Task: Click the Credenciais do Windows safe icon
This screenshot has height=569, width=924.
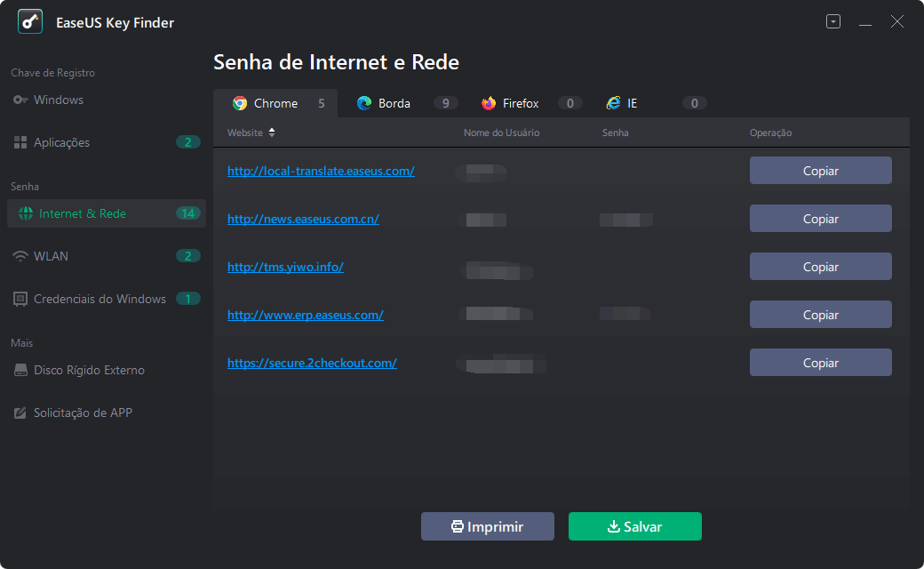Action: pyautogui.click(x=20, y=299)
